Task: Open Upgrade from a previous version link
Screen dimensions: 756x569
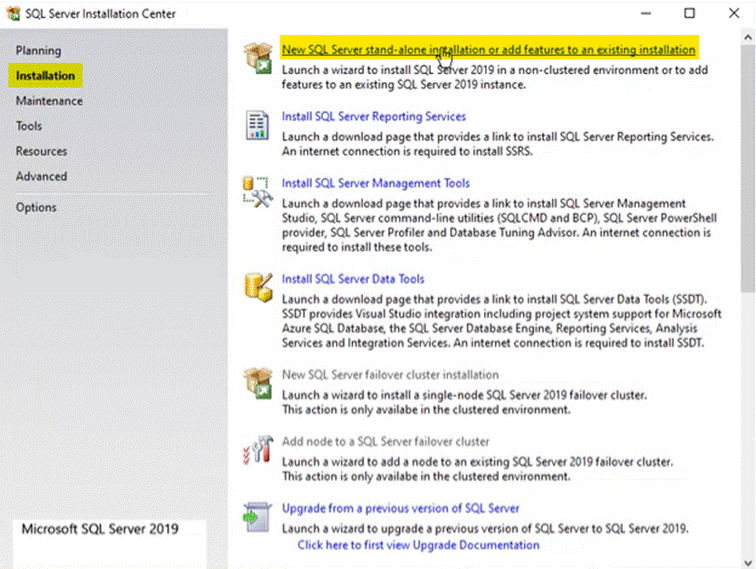Action: (x=400, y=508)
